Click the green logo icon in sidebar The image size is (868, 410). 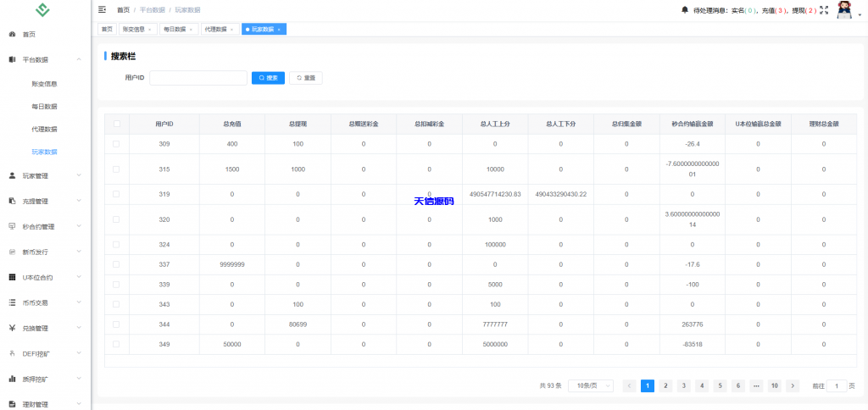tap(42, 9)
